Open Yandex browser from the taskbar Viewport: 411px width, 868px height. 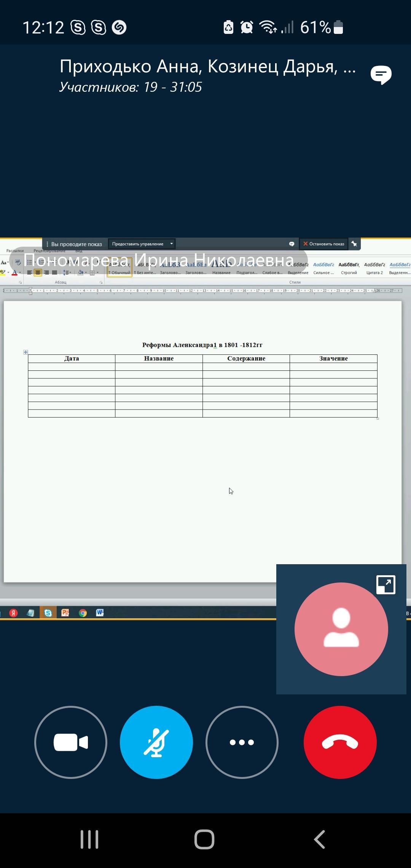pos(13,613)
